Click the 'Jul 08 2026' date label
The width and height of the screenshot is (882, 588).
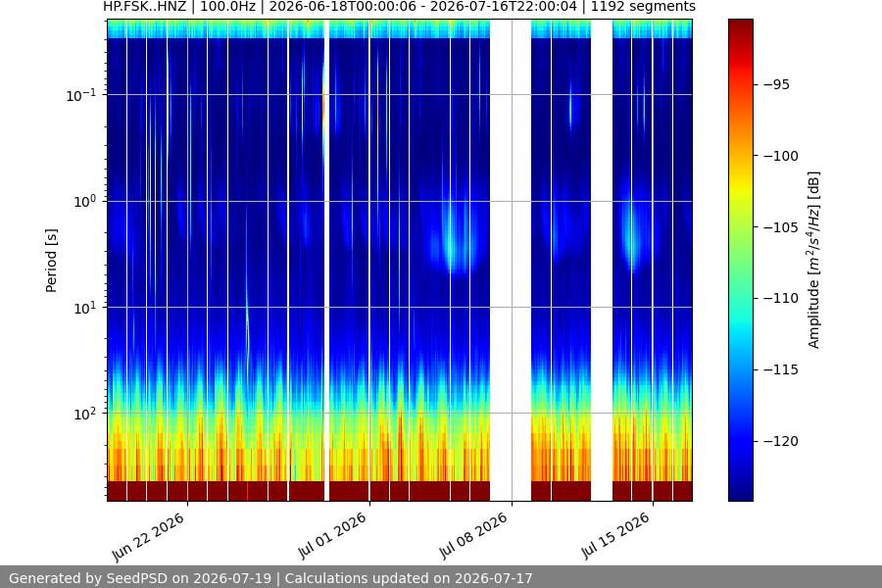474,536
